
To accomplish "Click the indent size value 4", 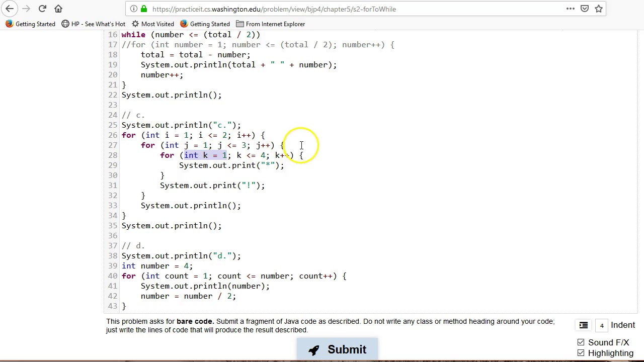I will [601, 325].
